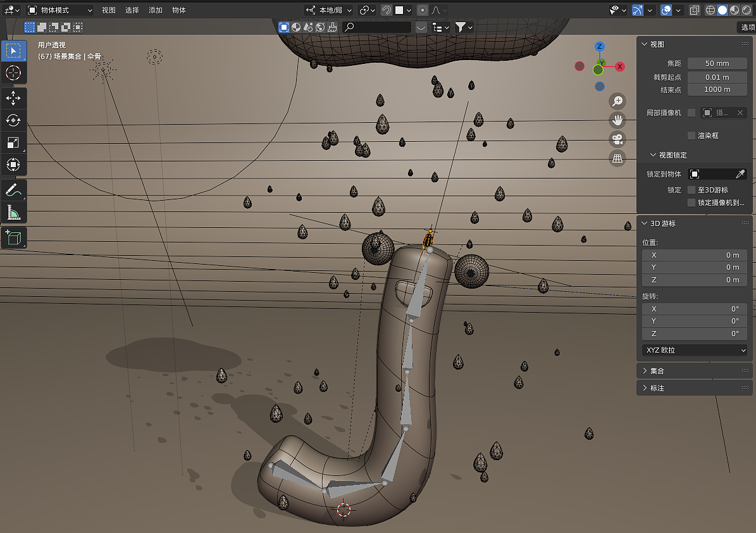Set selection mode to new selection
756x533 pixels.
pyautogui.click(x=30, y=27)
